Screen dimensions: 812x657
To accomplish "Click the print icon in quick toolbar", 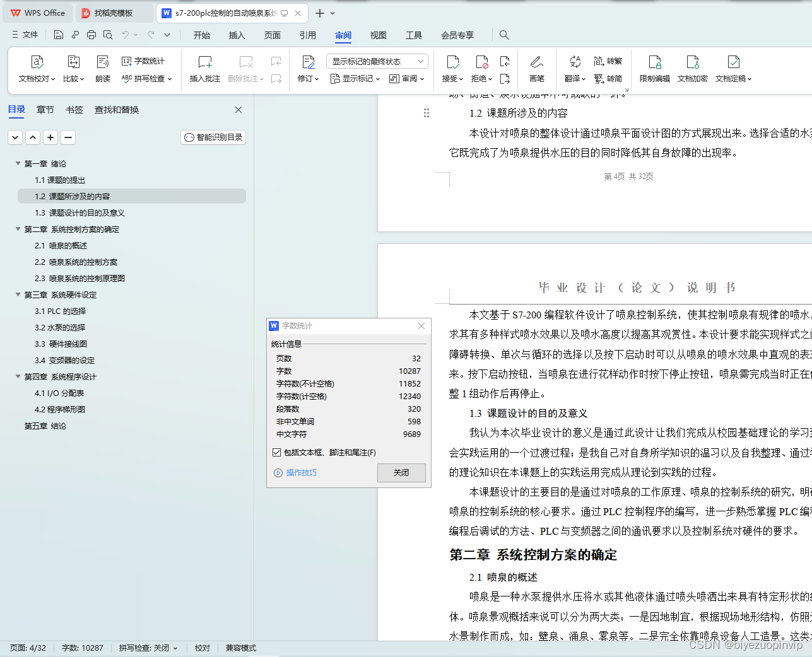I will click(x=91, y=35).
